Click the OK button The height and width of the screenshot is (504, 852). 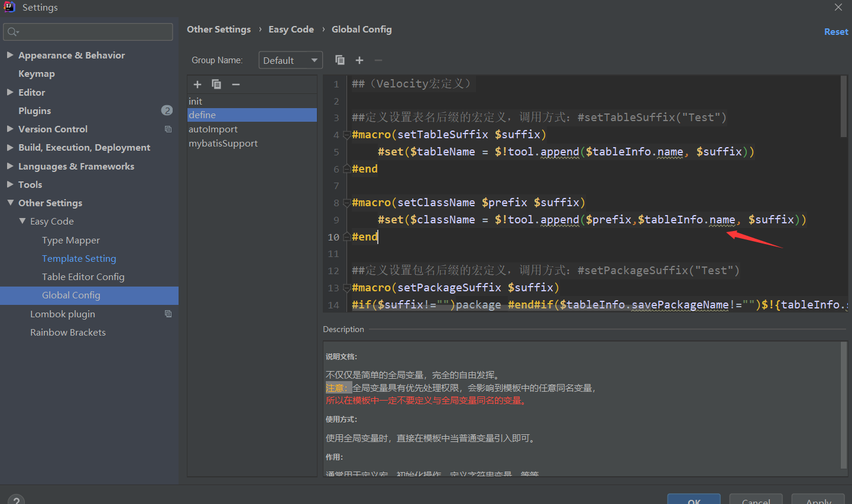[694, 499]
